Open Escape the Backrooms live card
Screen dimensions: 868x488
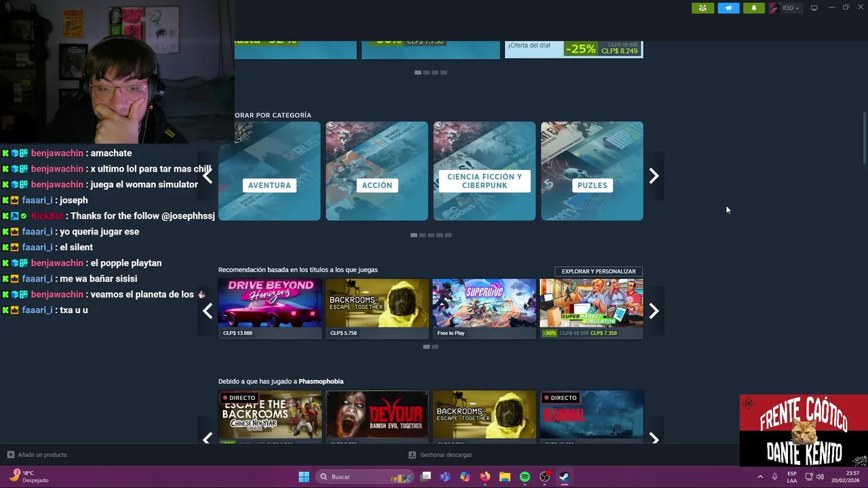click(270, 417)
